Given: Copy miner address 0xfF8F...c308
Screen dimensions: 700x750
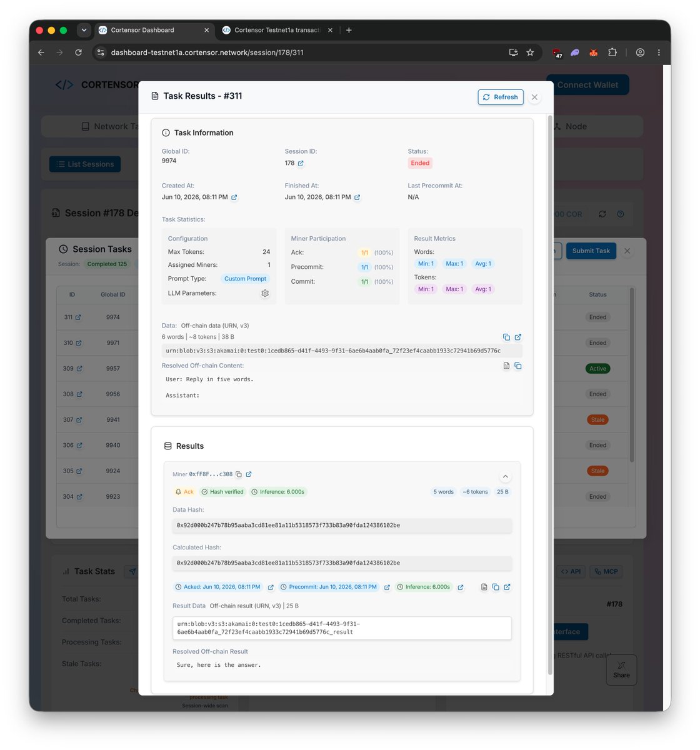Looking at the screenshot, I should 239,474.
